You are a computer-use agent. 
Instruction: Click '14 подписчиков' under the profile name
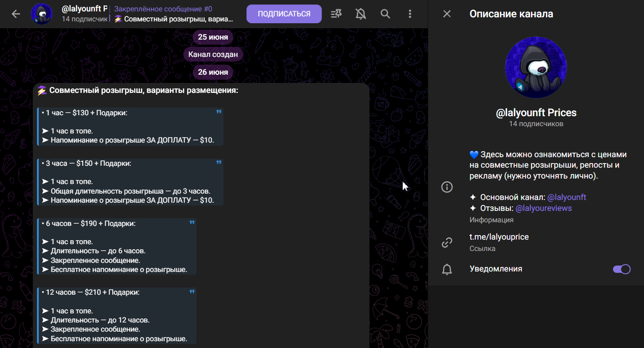point(536,124)
